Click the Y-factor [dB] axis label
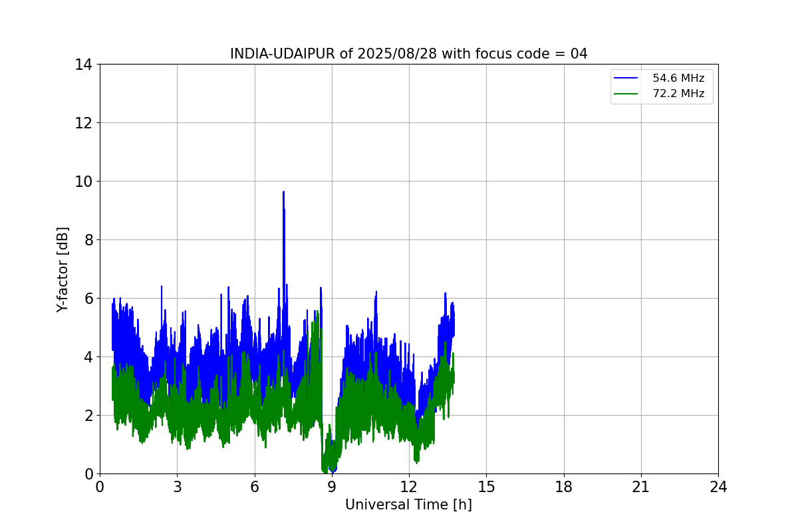The height and width of the screenshot is (532, 798). 63,269
